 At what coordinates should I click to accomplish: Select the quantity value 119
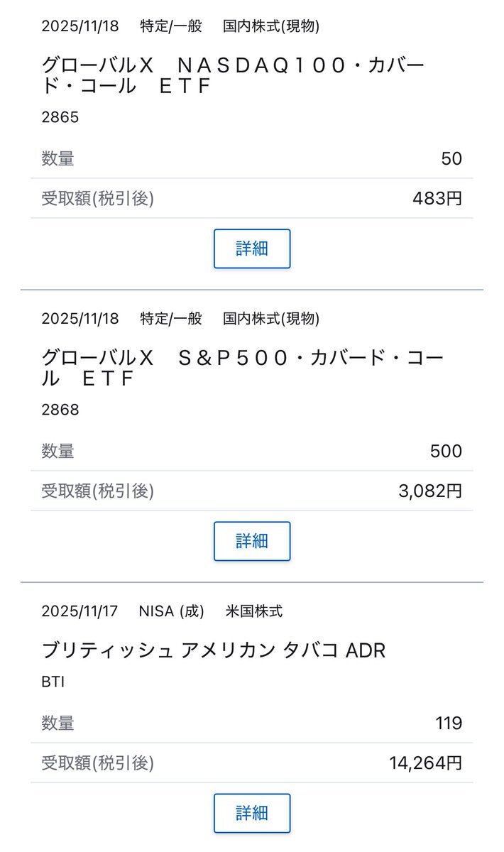click(x=449, y=723)
